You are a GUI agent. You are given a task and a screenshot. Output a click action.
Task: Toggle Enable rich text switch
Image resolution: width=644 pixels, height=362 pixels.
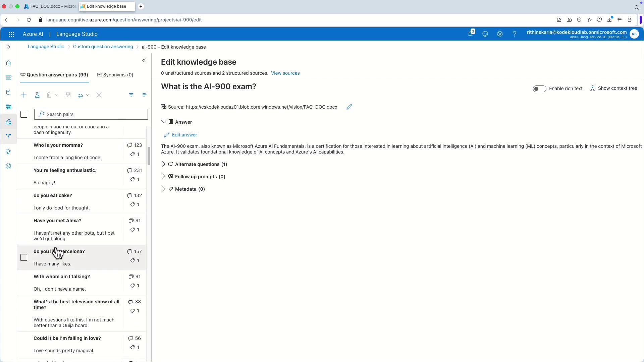pos(539,89)
